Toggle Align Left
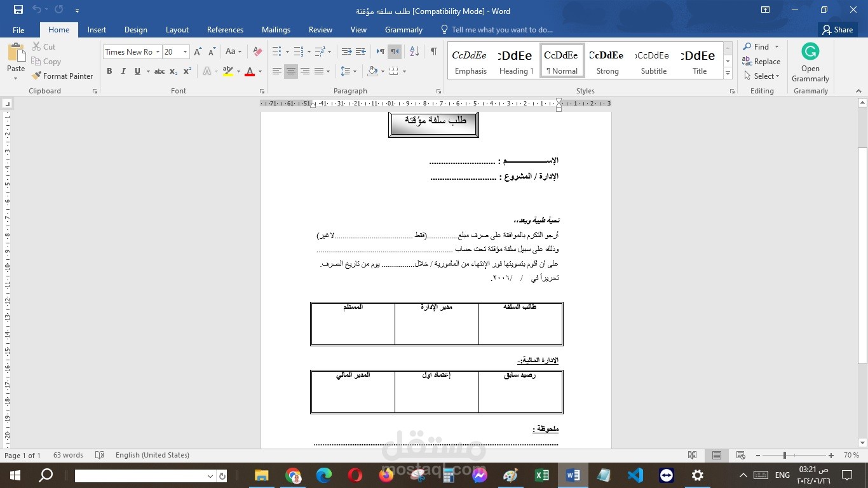The height and width of the screenshot is (488, 868). pyautogui.click(x=277, y=71)
